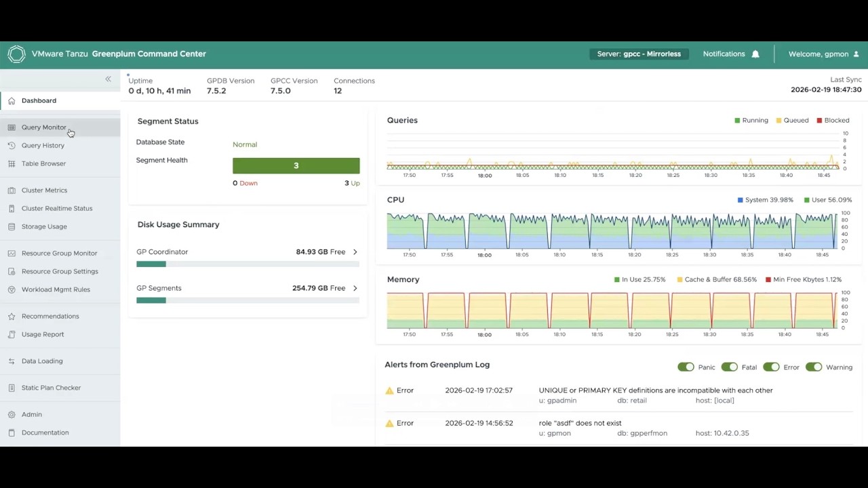The image size is (868, 488).
Task: Click the 3 Up segment count
Action: pos(352,184)
